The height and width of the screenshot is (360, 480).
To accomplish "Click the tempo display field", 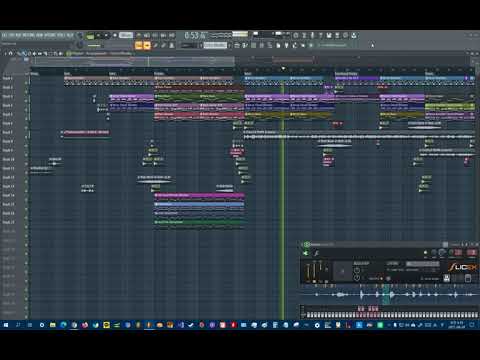I will pos(126,35).
